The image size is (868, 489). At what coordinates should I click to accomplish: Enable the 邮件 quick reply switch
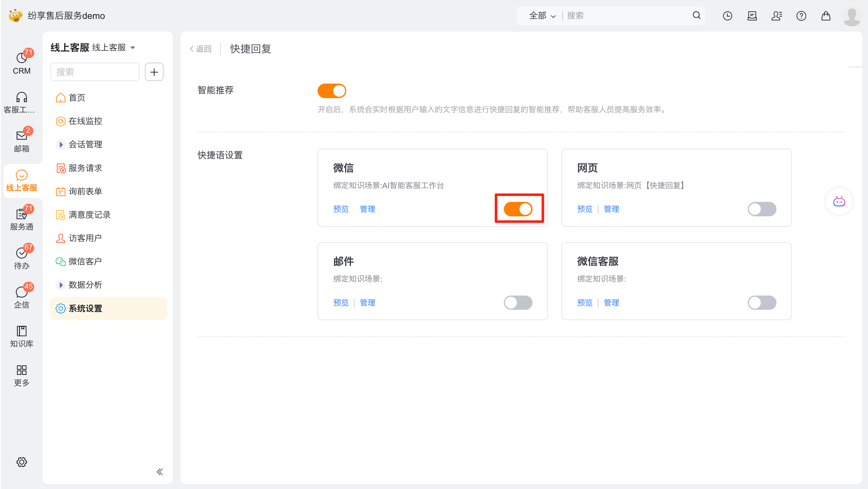point(518,302)
